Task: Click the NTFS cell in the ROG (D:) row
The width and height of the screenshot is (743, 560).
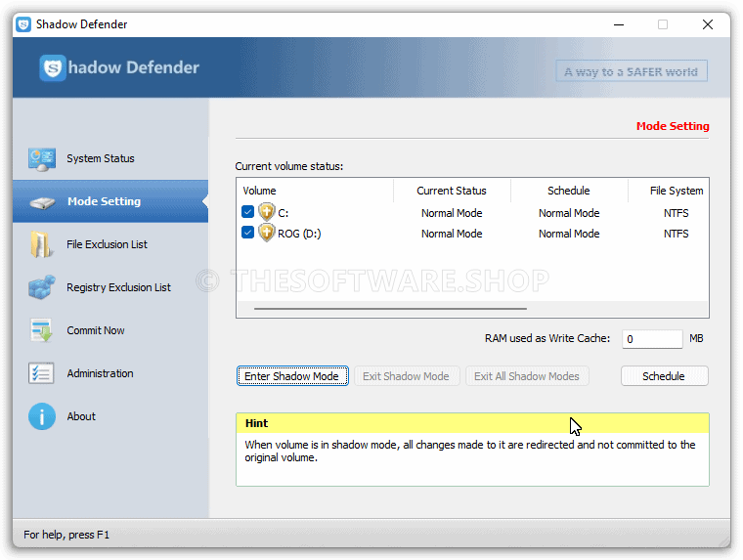Action: pos(676,234)
